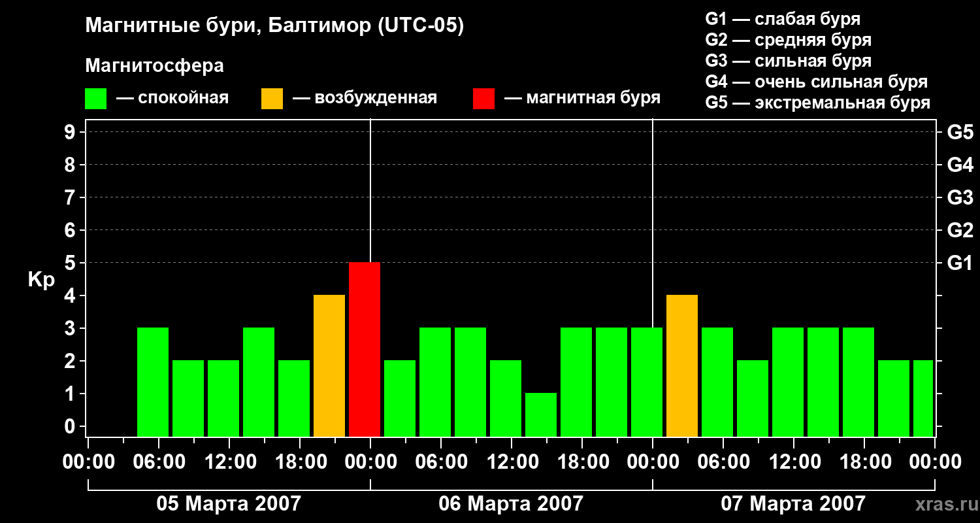Click the green 'спокойная' legend square
The width and height of the screenshot is (980, 523).
point(96,99)
